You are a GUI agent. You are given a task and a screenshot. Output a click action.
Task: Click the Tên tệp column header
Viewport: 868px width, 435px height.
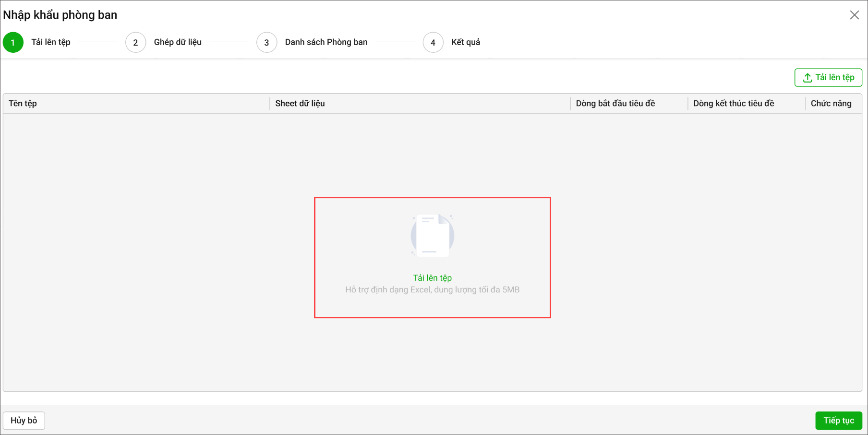[x=23, y=104]
